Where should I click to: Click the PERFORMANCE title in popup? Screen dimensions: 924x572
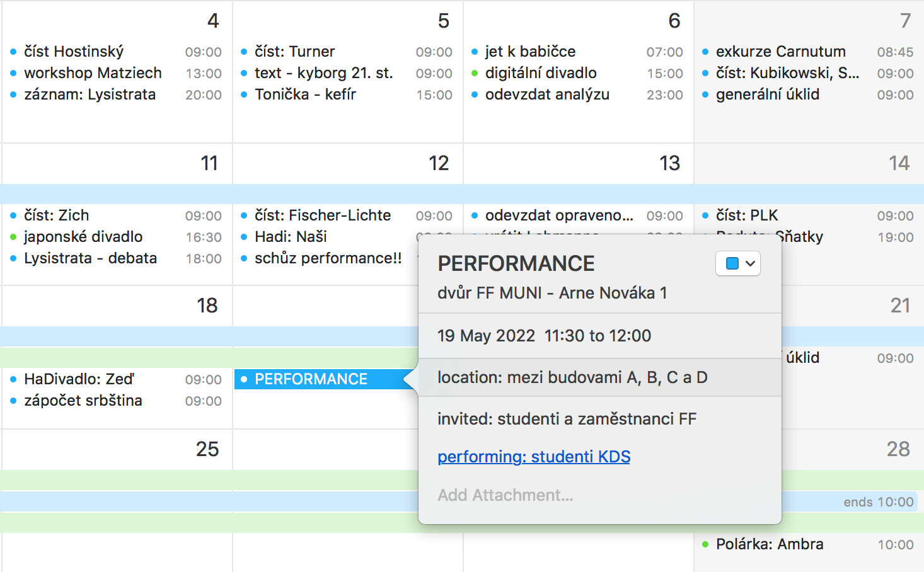click(x=516, y=263)
